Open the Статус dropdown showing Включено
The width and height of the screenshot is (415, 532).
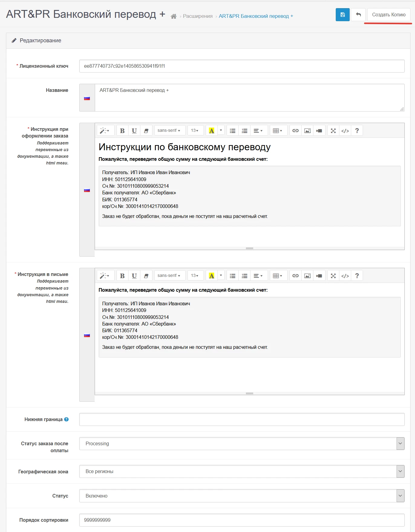[242, 496]
